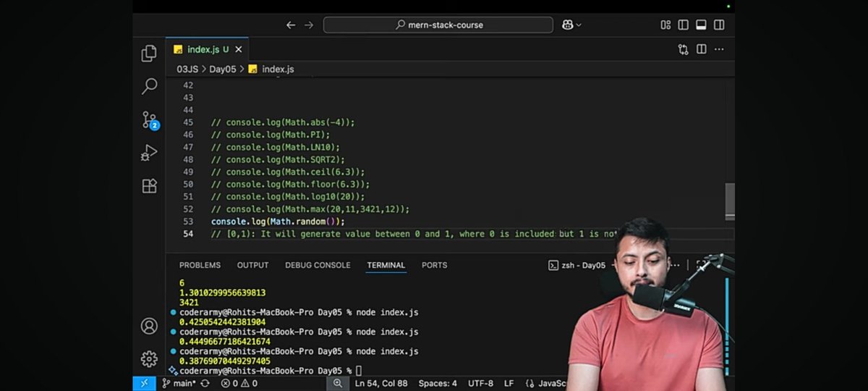Screen dimensions: 868x391
Task: Click terminal output 0.4250542442381904
Action: coord(222,322)
